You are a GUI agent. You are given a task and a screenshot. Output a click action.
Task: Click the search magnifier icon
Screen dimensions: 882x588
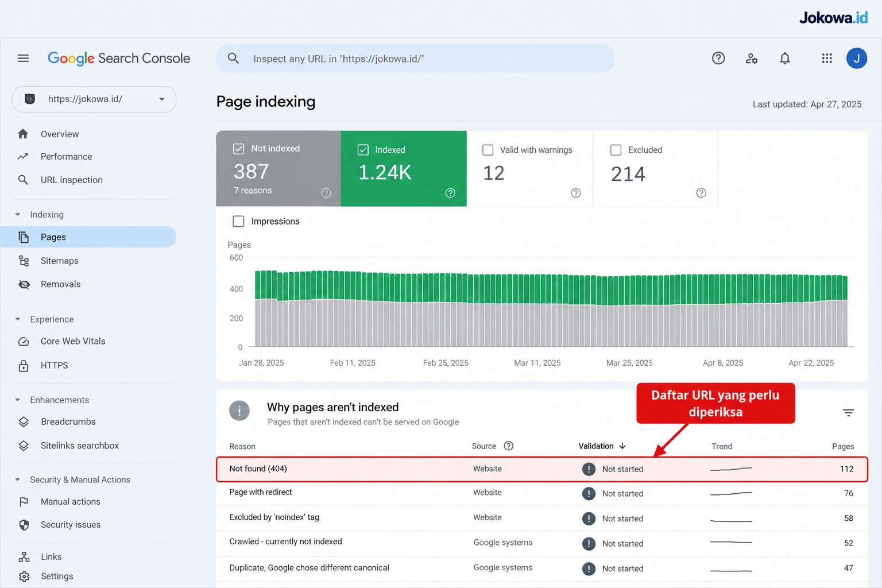tap(233, 58)
